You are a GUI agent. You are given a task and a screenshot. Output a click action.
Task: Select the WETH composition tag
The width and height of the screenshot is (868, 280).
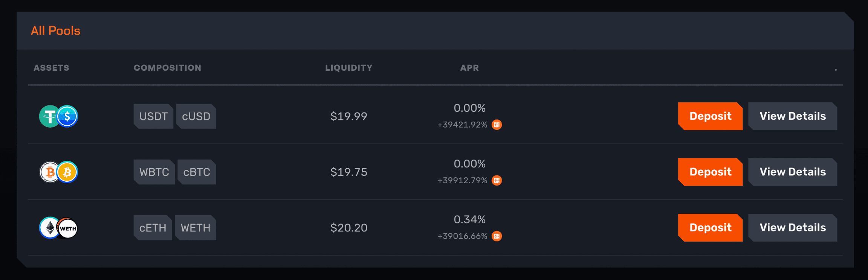point(195,228)
